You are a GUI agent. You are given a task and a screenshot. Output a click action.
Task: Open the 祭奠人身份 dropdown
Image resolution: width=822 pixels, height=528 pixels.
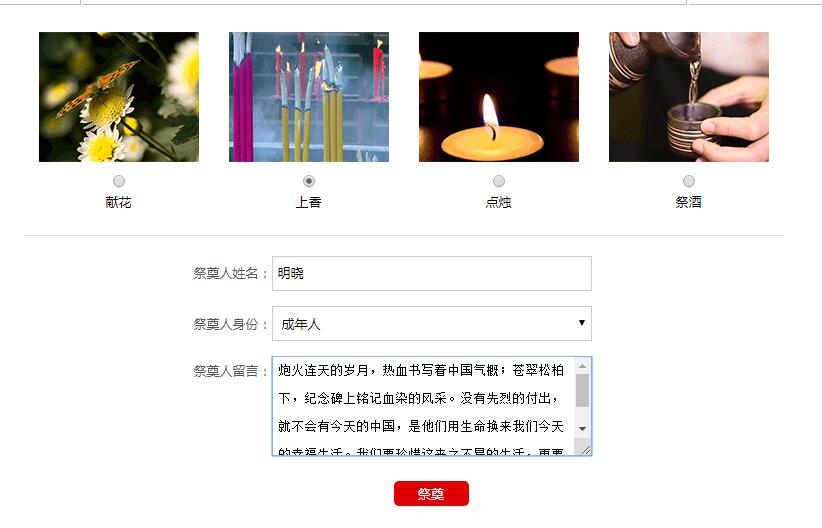pyautogui.click(x=432, y=324)
